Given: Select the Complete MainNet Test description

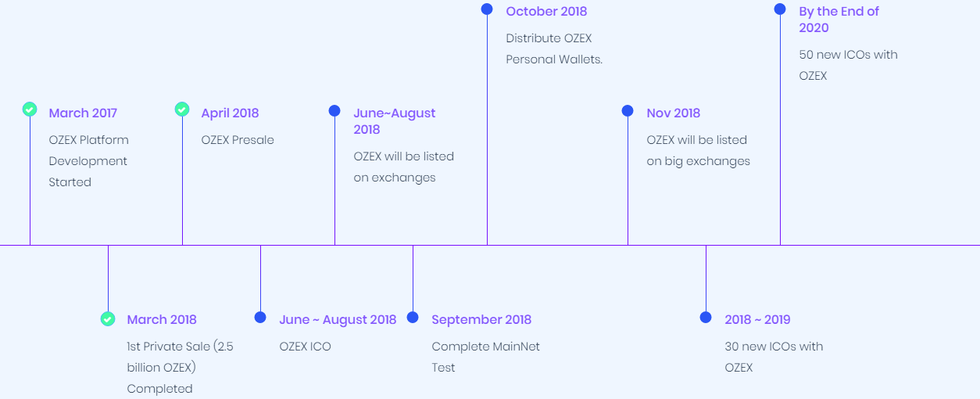Looking at the screenshot, I should pos(485,357).
